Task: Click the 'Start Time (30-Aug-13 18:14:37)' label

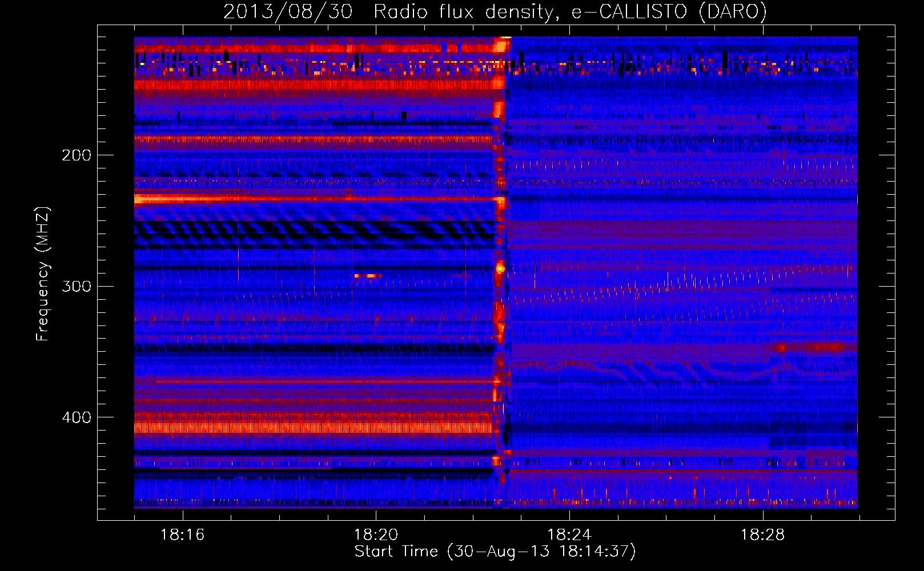Action: tap(495, 552)
